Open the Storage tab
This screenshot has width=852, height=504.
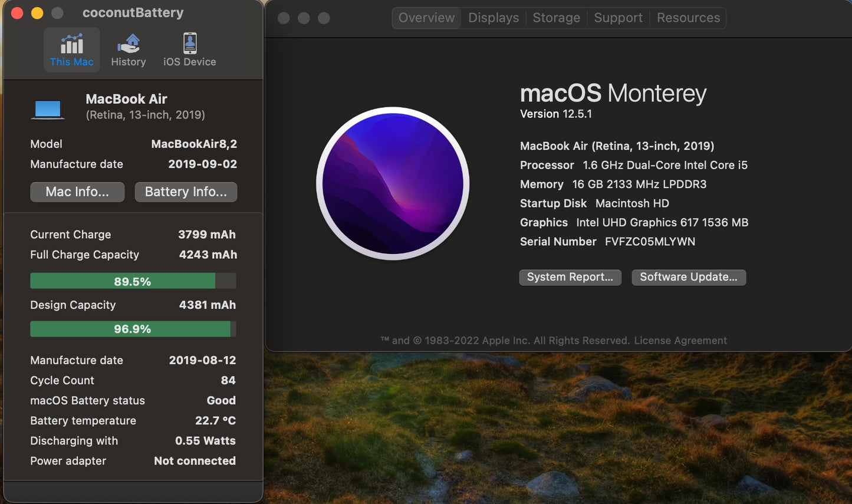[x=556, y=18]
